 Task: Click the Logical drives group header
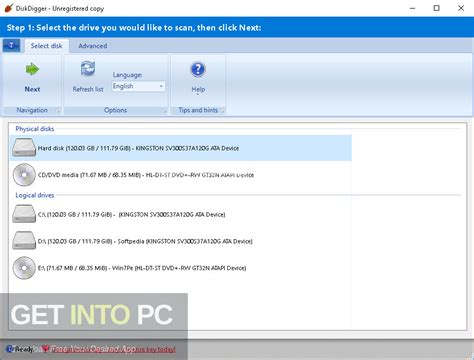coord(35,195)
